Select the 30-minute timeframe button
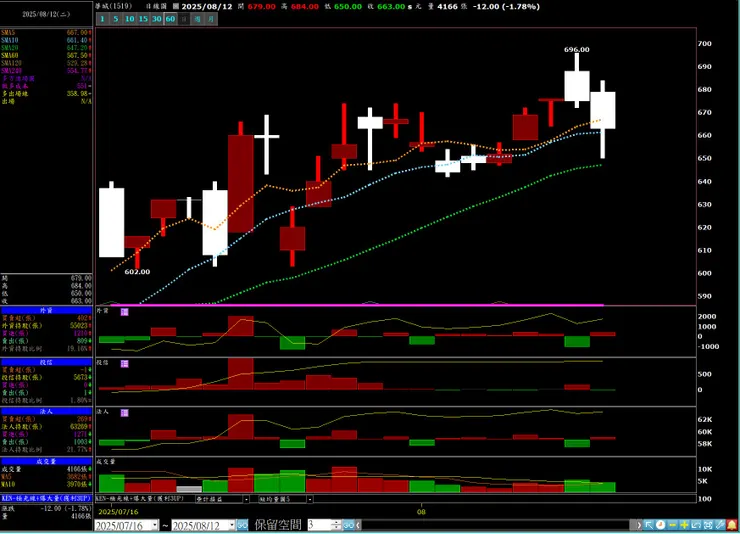The height and width of the screenshot is (534, 740). pos(157,19)
